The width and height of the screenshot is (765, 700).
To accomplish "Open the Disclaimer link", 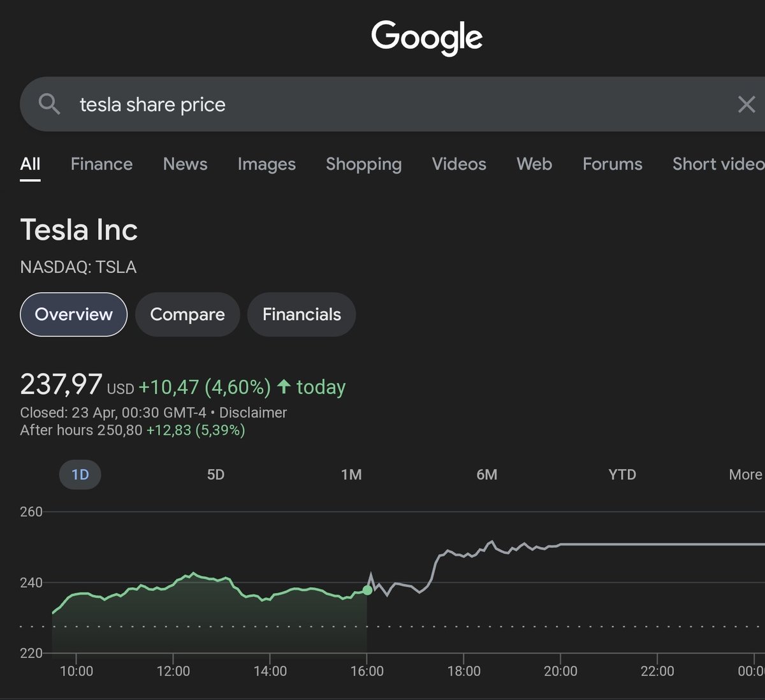I will (253, 412).
